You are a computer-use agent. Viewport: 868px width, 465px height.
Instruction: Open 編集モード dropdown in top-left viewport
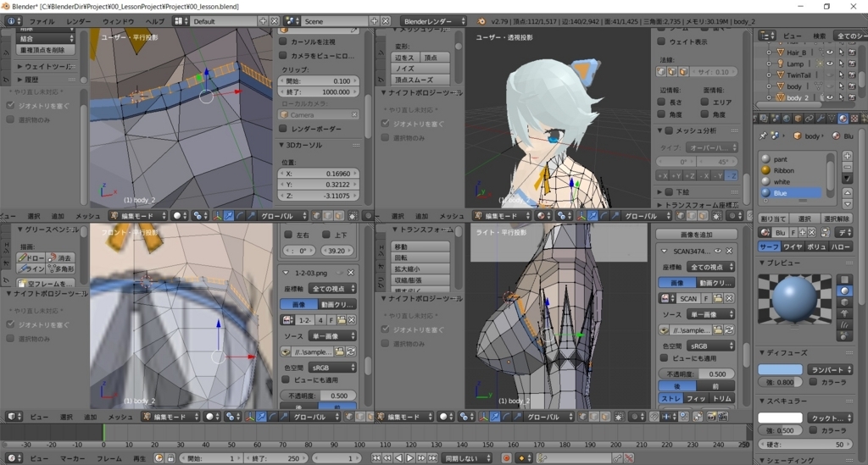[x=138, y=216]
